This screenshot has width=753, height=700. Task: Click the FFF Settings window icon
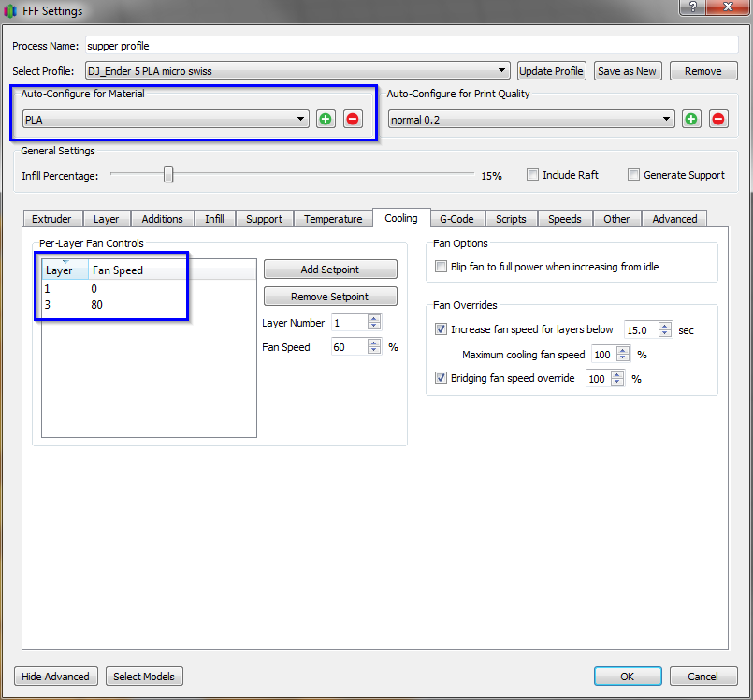point(10,10)
